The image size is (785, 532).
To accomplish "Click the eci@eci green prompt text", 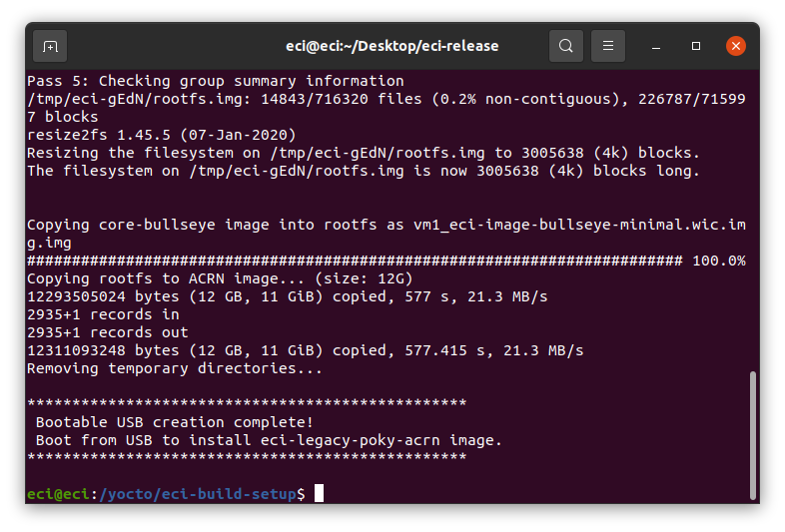I will point(58,494).
